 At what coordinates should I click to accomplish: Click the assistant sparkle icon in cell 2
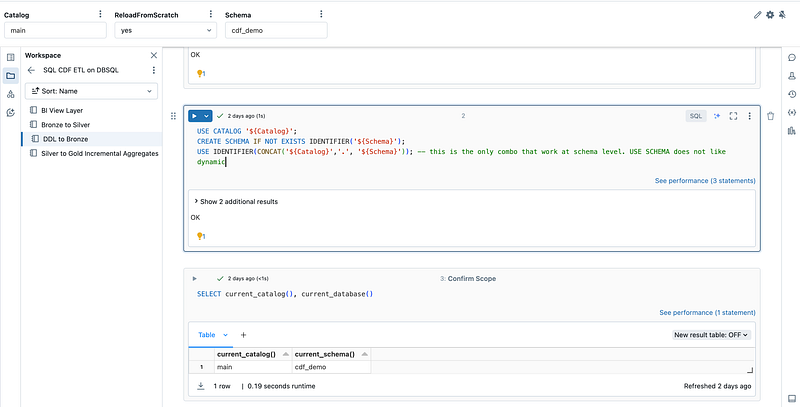tap(717, 116)
